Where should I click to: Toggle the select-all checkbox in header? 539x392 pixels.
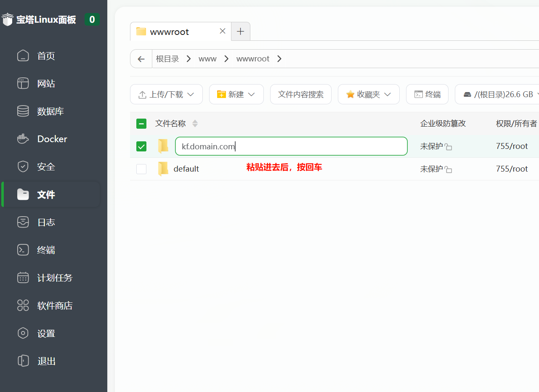click(141, 124)
